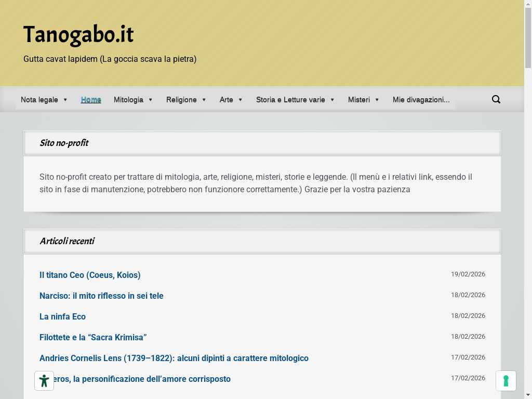This screenshot has width=532, height=399.
Task: Click the Tanogabo.it site title
Action: [x=78, y=34]
